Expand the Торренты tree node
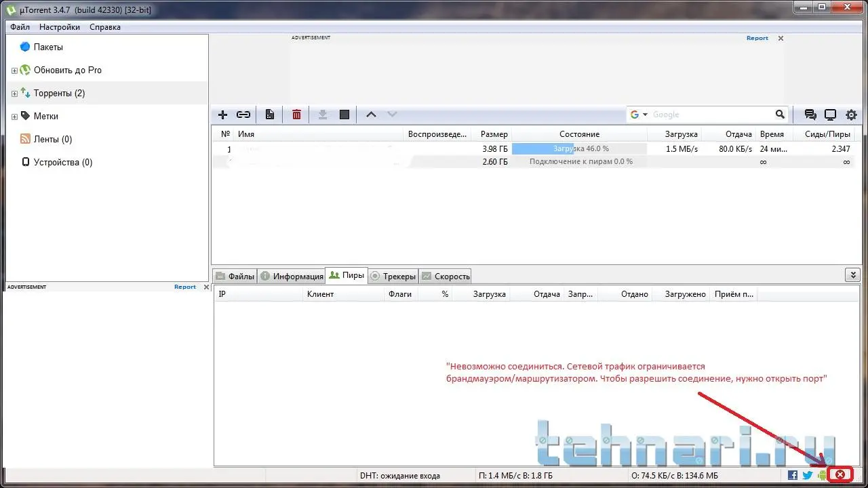Image resolution: width=868 pixels, height=488 pixels. [x=14, y=94]
